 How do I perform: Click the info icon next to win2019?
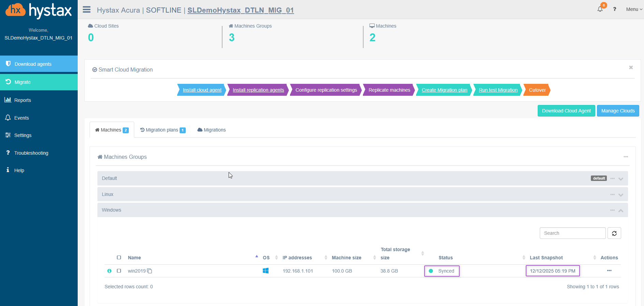coord(109,271)
